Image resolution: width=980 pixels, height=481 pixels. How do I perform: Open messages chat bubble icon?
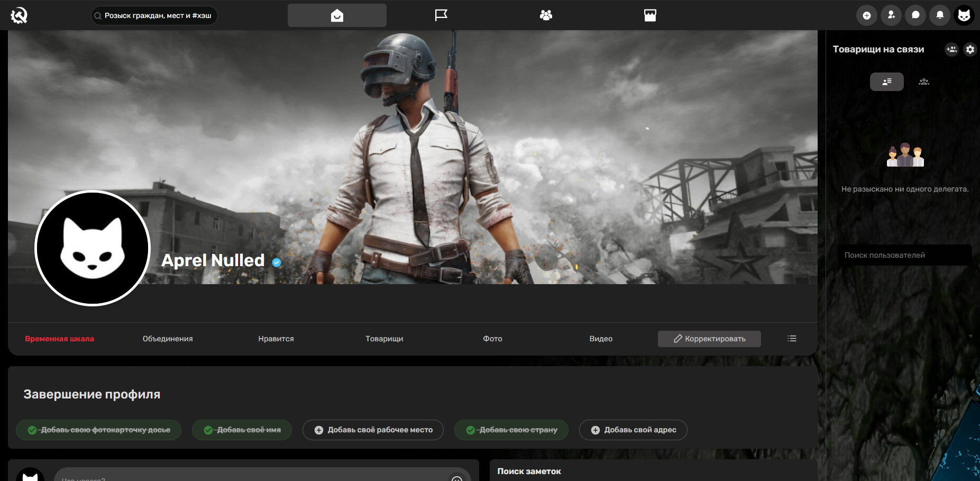coord(915,15)
